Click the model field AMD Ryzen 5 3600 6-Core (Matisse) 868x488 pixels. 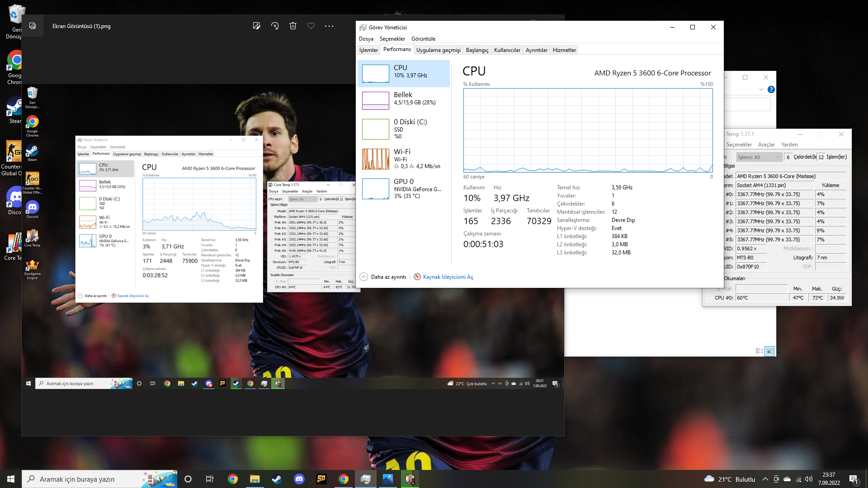click(791, 176)
